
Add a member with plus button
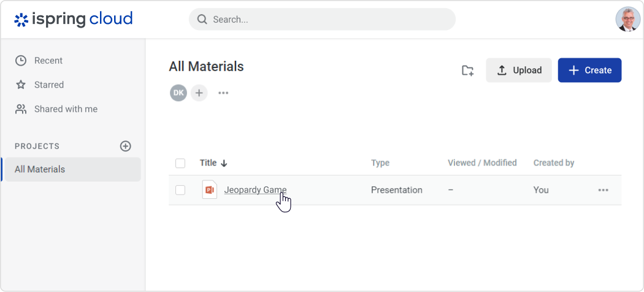pos(199,93)
